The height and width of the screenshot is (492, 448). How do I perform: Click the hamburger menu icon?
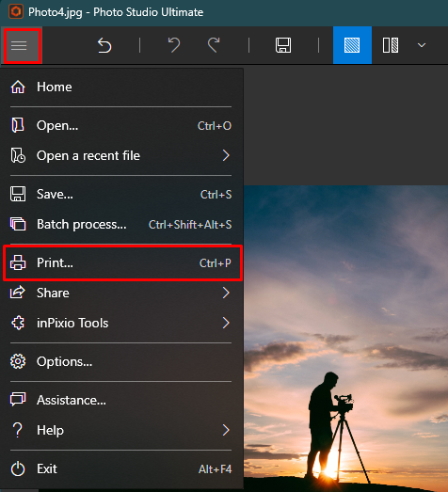point(20,46)
